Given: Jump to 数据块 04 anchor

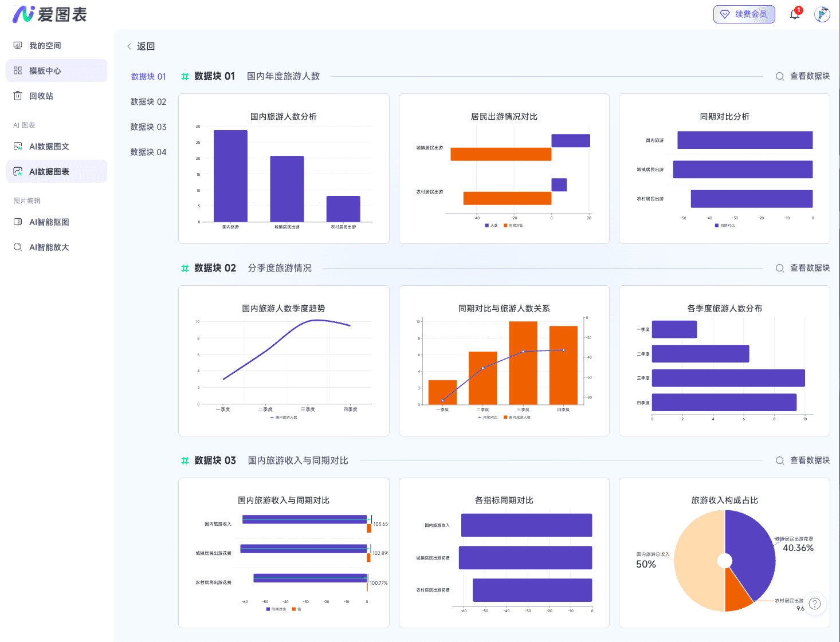Looking at the screenshot, I should (x=148, y=152).
